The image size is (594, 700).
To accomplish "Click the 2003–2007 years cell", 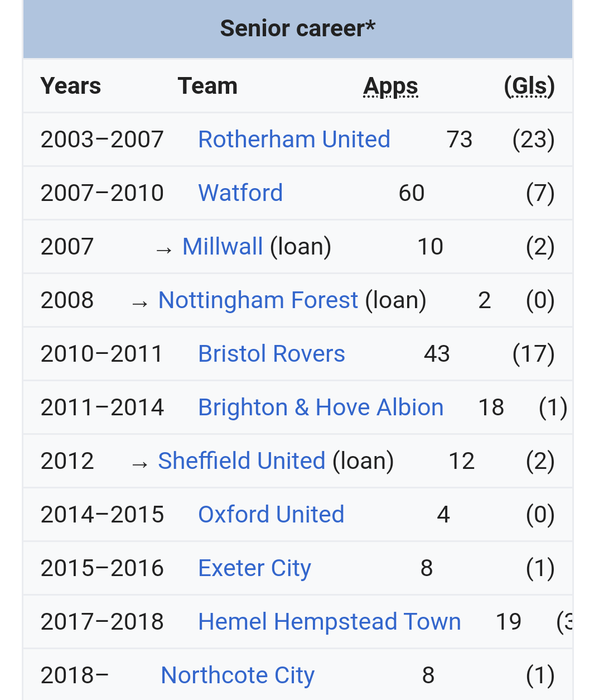I will [x=102, y=140].
